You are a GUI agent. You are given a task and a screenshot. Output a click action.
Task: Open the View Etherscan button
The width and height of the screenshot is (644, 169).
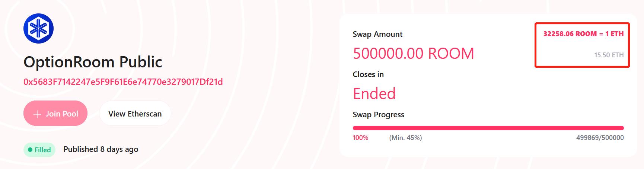(x=135, y=114)
